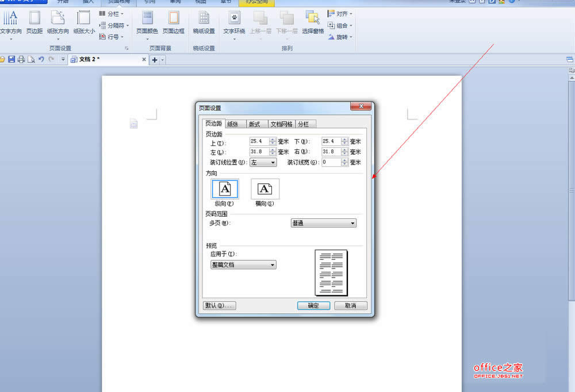575x392 pixels.
Task: Click the 下 bottom margin field
Action: (331, 141)
